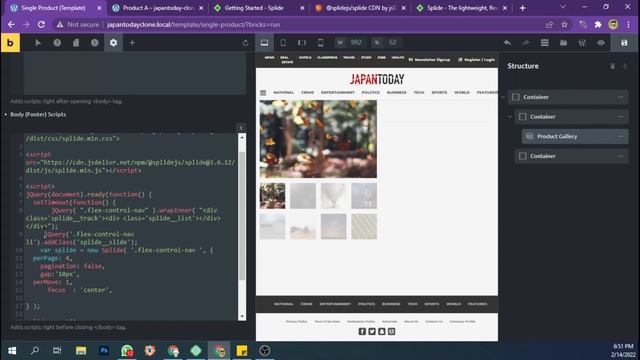
Task: Toggle the structure panel icon
Action: coord(544,43)
